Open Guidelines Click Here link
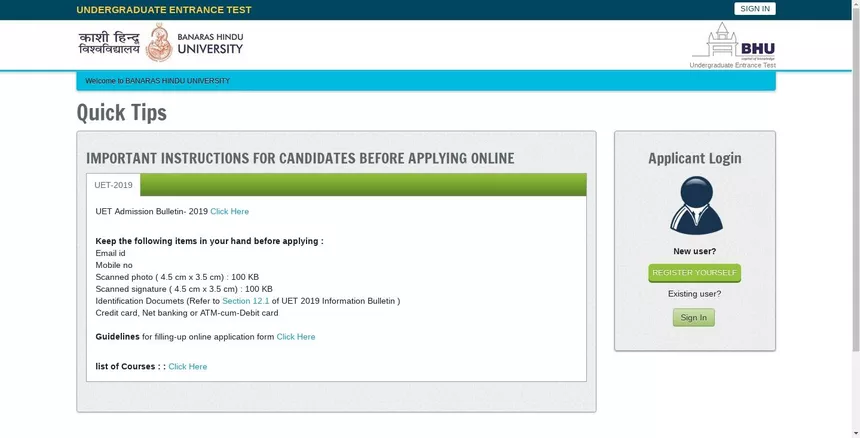Image resolution: width=860 pixels, height=438 pixels. [296, 337]
